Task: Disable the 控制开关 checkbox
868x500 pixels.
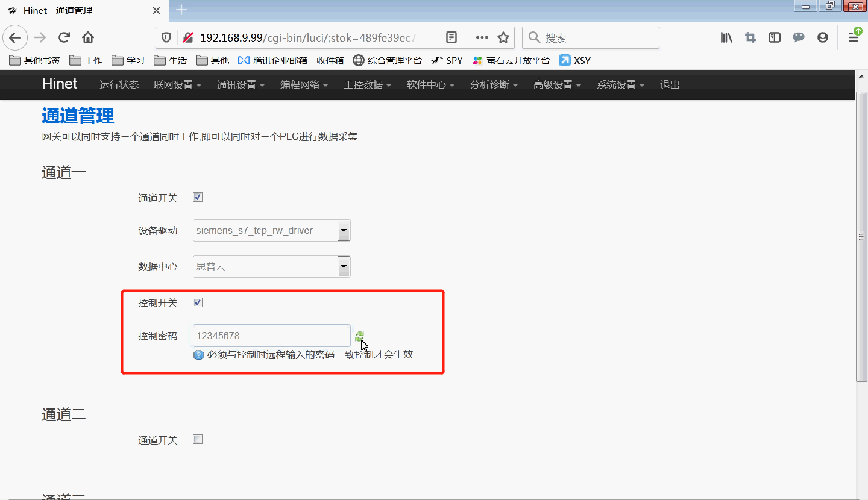Action: pyautogui.click(x=197, y=302)
